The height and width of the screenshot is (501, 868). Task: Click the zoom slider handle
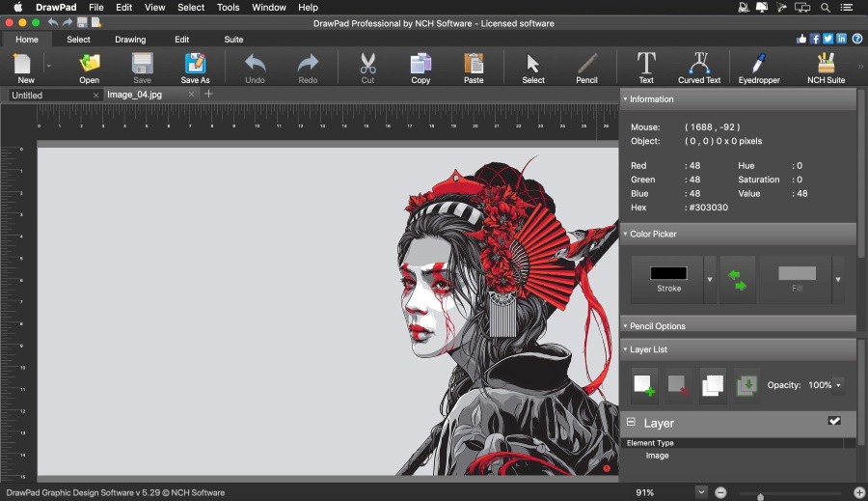point(761,496)
